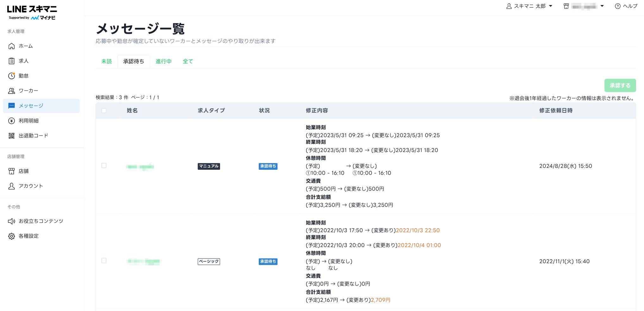Open the store selector dropdown at top right
This screenshot has height=311, width=644.
tap(584, 6)
